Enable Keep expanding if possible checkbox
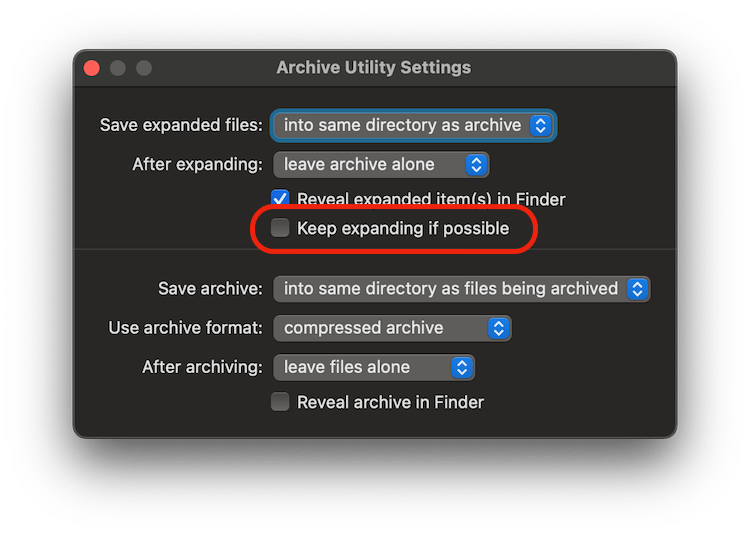The image size is (750, 535). point(281,228)
